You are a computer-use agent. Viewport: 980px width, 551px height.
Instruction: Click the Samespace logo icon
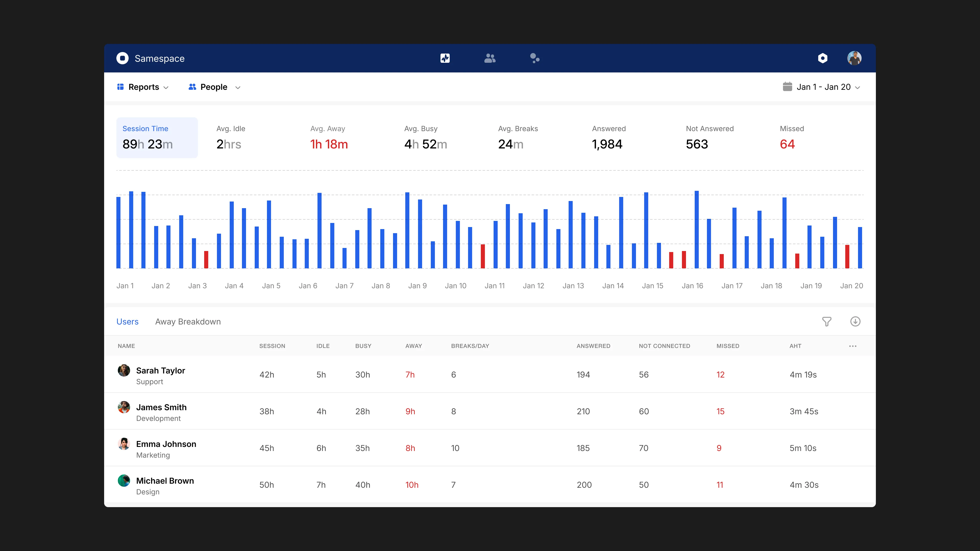(x=122, y=58)
